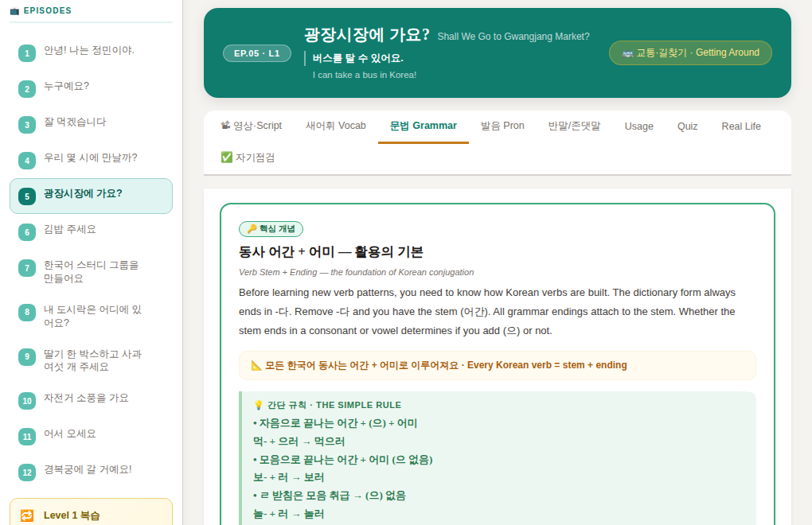Open episode 안녕! 나는 정민이야.
This screenshot has height=525, width=812.
point(91,53)
